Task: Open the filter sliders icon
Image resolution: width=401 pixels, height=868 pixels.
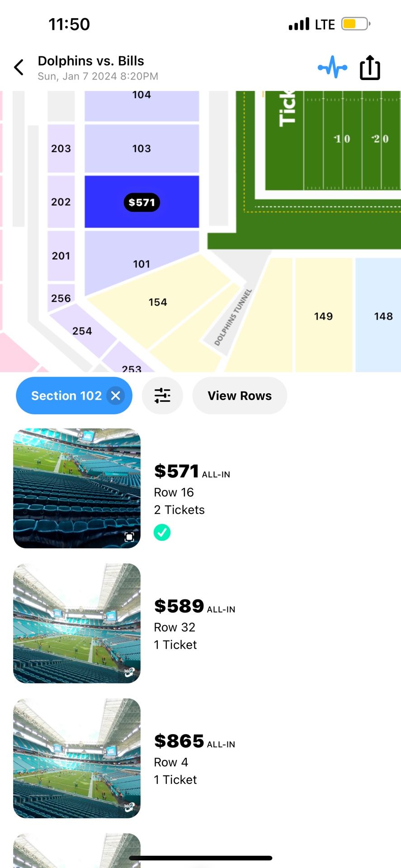Action: tap(162, 396)
